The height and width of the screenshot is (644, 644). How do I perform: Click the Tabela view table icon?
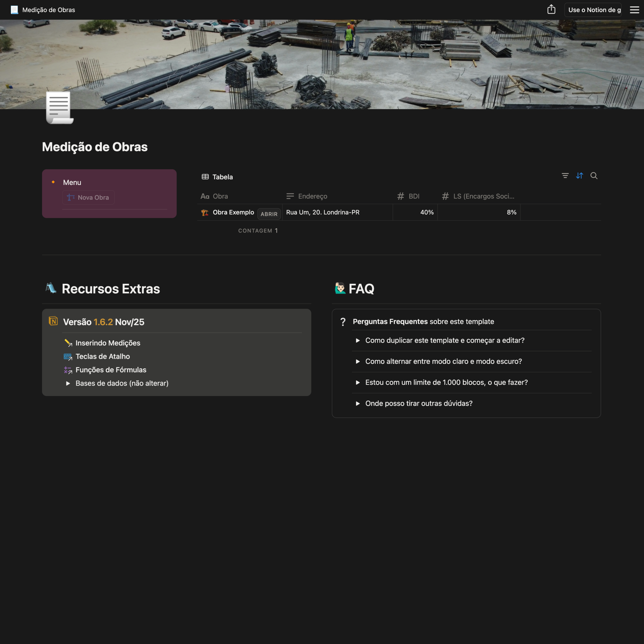[205, 177]
